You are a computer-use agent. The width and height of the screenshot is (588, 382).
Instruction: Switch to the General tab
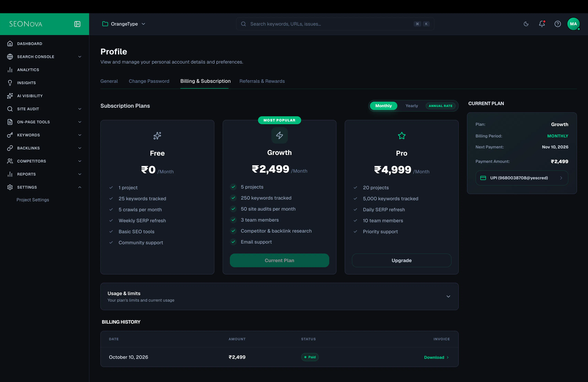pyautogui.click(x=109, y=81)
